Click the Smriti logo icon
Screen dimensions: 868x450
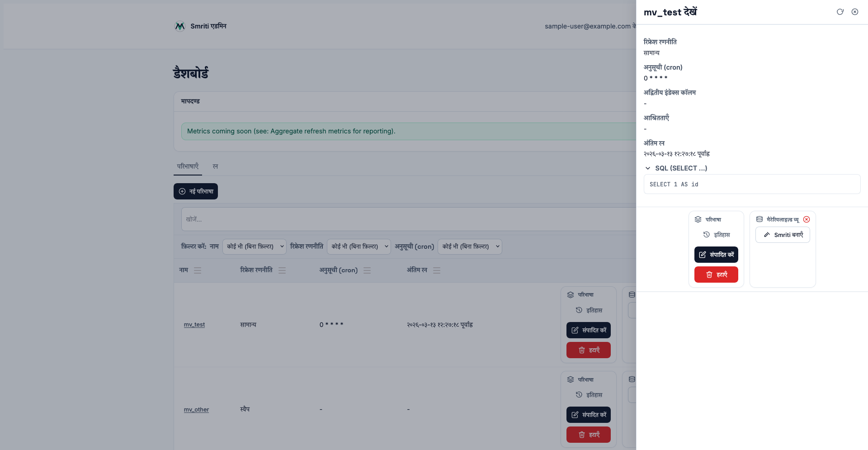click(180, 26)
